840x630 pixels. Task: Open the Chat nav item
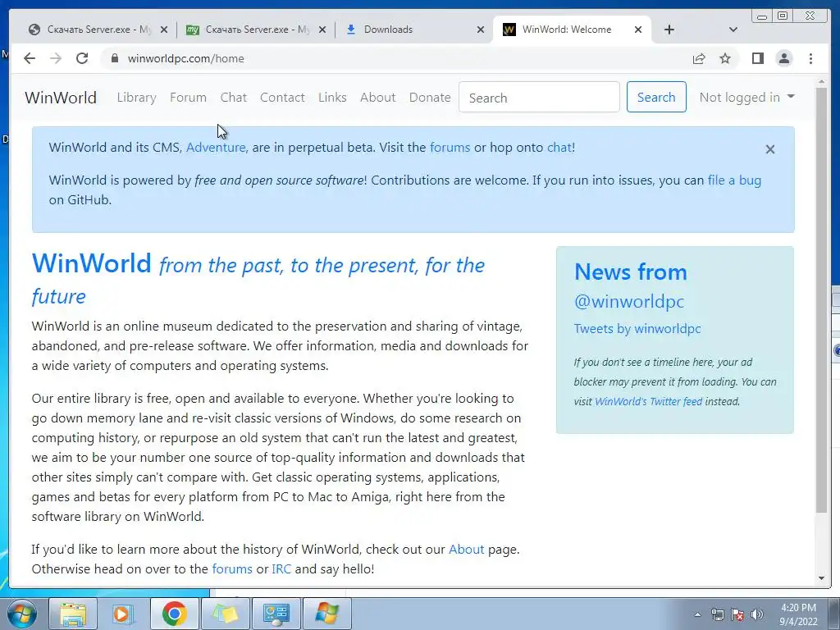coord(234,97)
